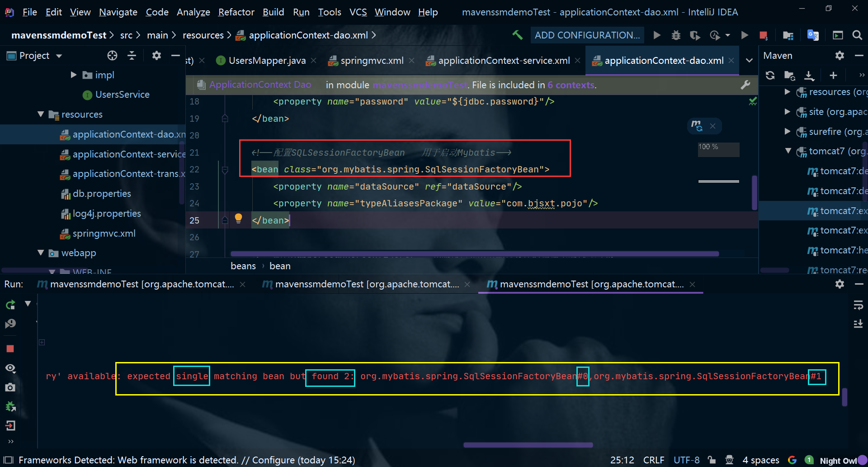Click the editor vertical scrollbar thumb
Image resolution: width=868 pixels, height=467 pixels.
coord(755,193)
